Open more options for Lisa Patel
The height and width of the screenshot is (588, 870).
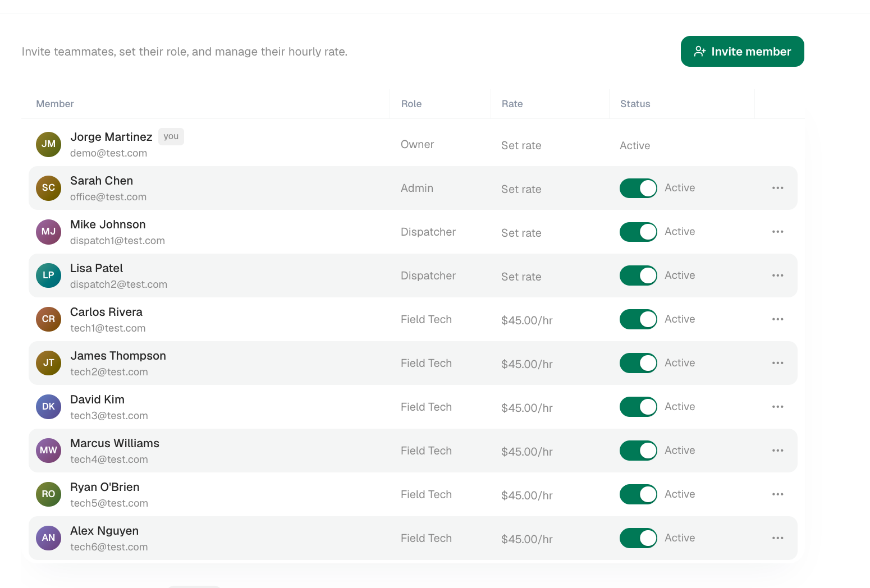(x=777, y=275)
